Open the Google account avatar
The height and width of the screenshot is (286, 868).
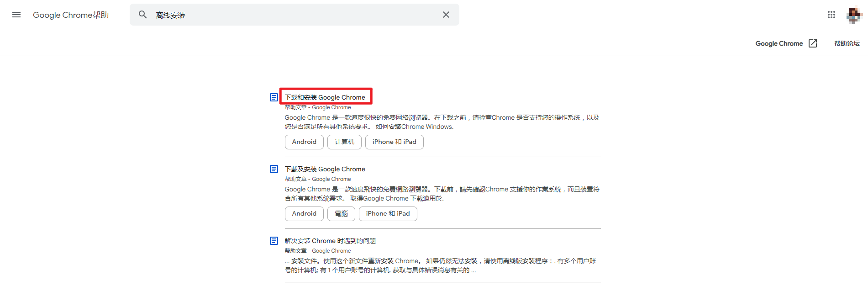[x=853, y=15]
